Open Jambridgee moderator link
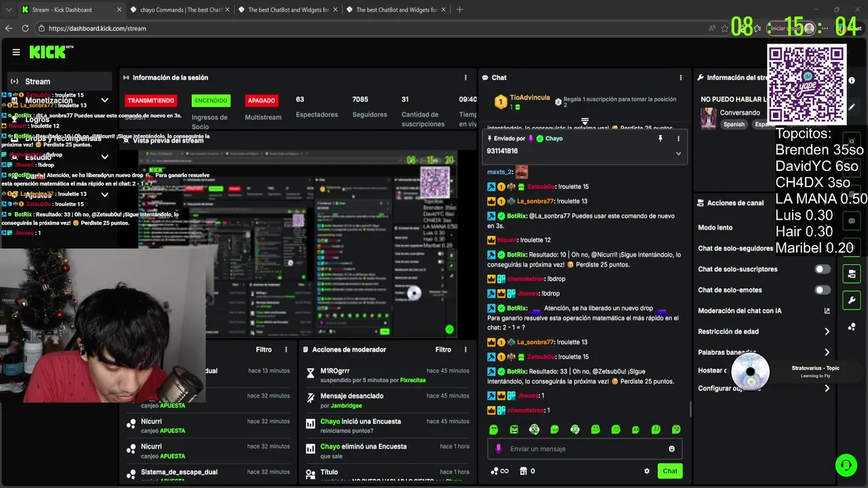Image resolution: width=868 pixels, height=488 pixels. 346,405
